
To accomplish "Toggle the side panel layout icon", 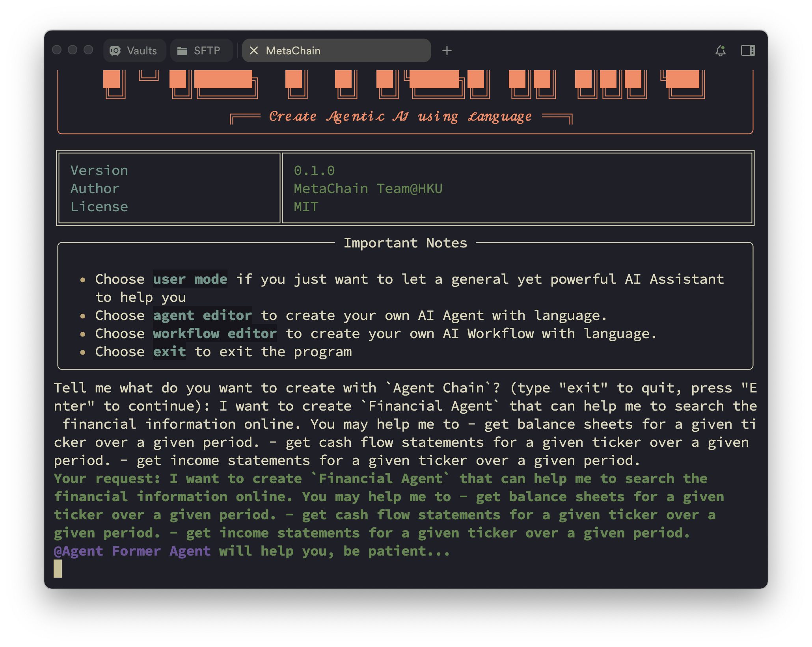I will pos(748,50).
